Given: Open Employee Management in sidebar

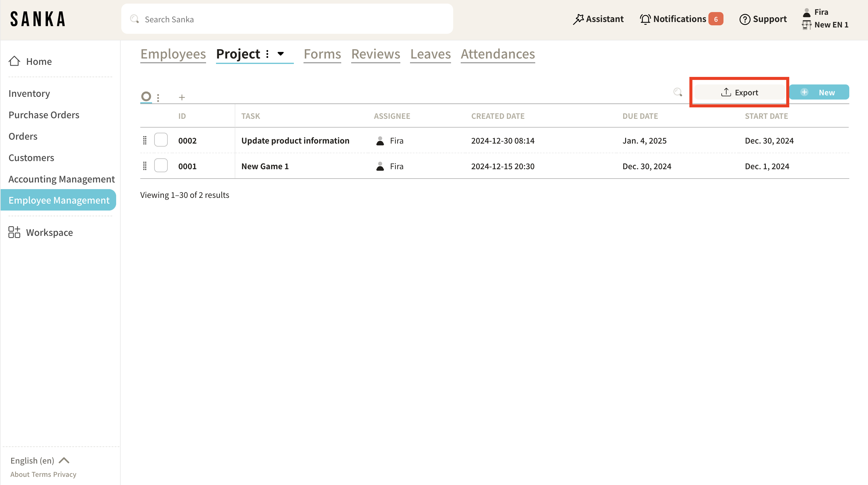Looking at the screenshot, I should click(59, 200).
